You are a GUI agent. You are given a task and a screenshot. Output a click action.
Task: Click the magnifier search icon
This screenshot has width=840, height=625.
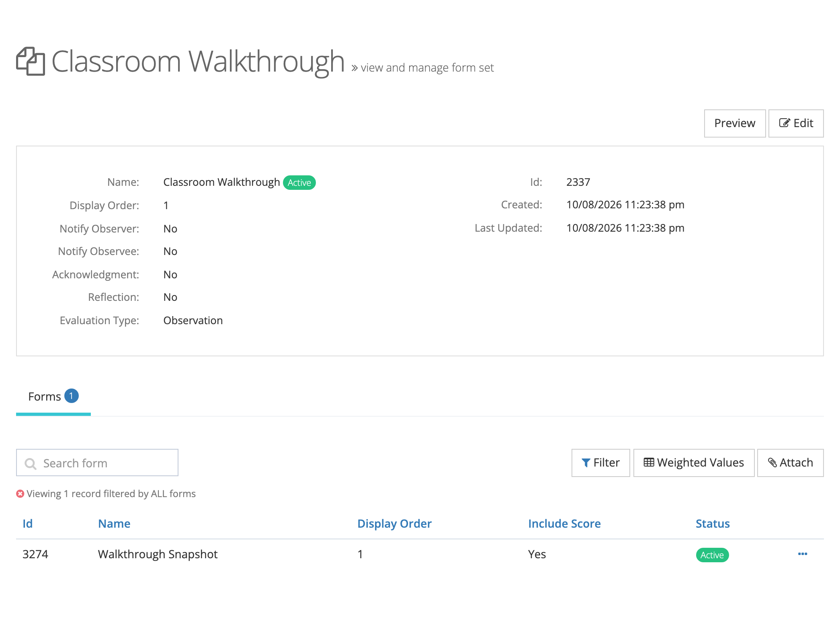pos(30,463)
